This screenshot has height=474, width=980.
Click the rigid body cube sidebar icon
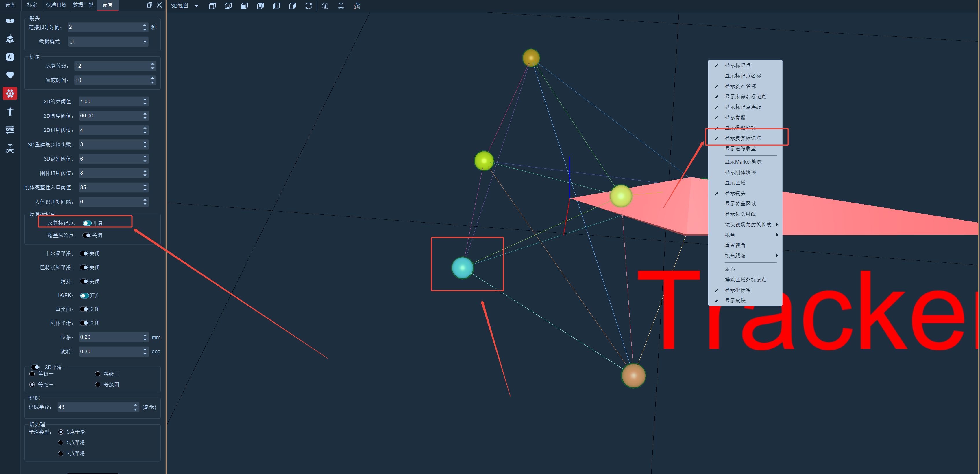click(10, 38)
